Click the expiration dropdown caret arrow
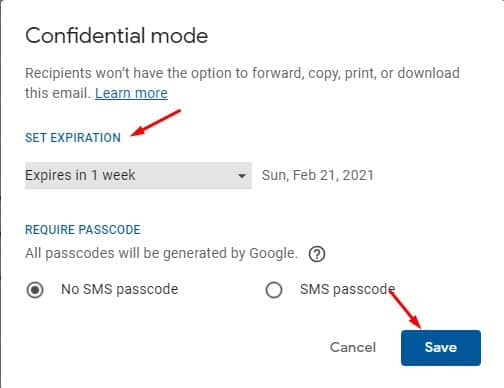 coord(242,176)
